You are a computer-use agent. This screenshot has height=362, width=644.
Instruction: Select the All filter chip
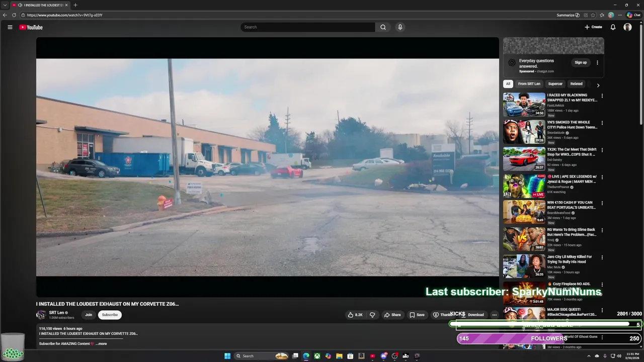508,84
